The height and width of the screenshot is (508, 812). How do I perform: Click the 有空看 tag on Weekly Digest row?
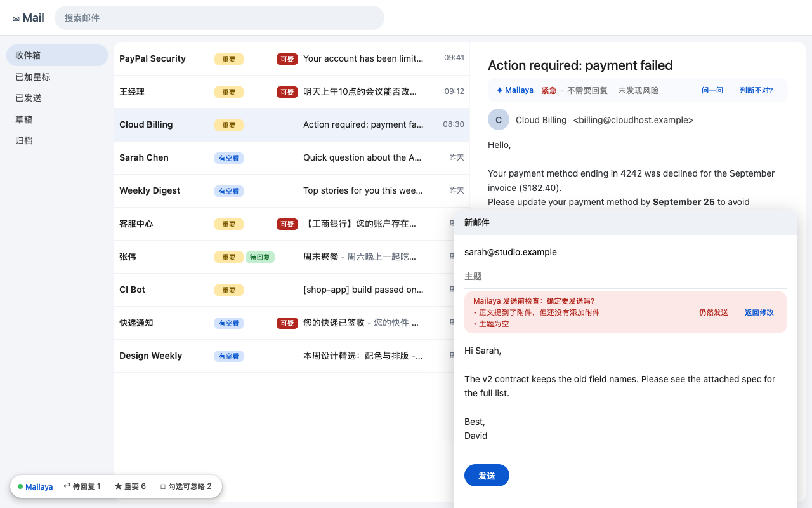pos(229,191)
